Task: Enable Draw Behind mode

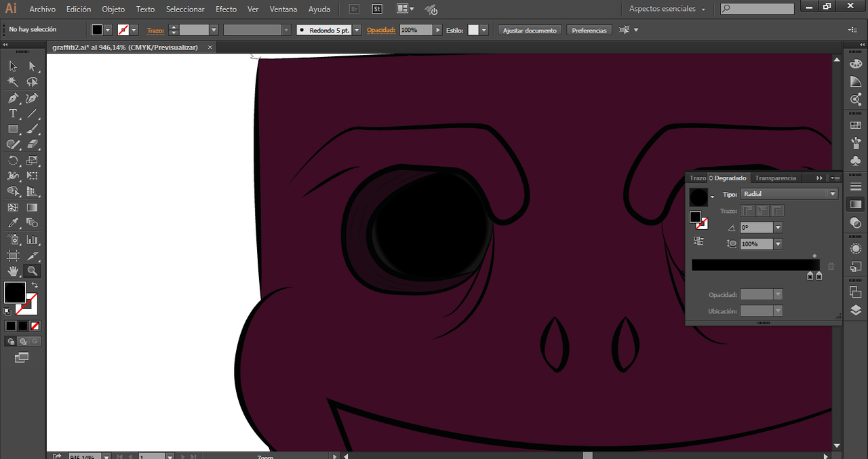Action: (x=22, y=342)
